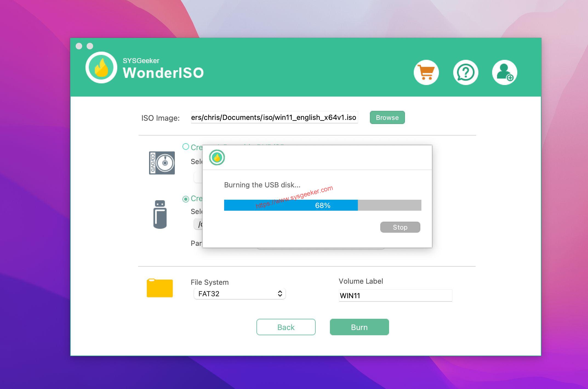Open the shopping cart icon
The height and width of the screenshot is (389, 588).
[x=426, y=71]
